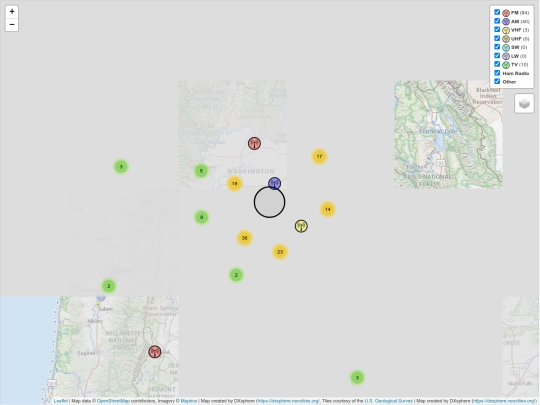Screen dimensions: 540x405
Task: Click the blue AM legend icon
Action: [x=506, y=22]
